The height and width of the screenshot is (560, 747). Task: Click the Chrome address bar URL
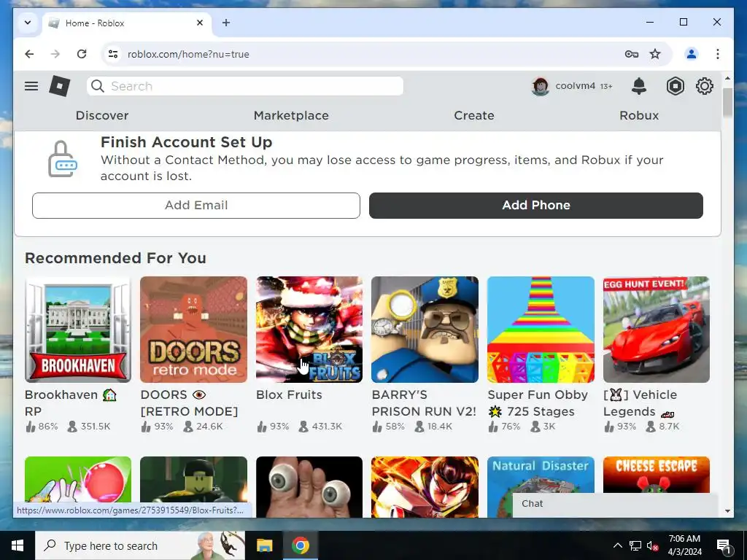pyautogui.click(x=188, y=54)
